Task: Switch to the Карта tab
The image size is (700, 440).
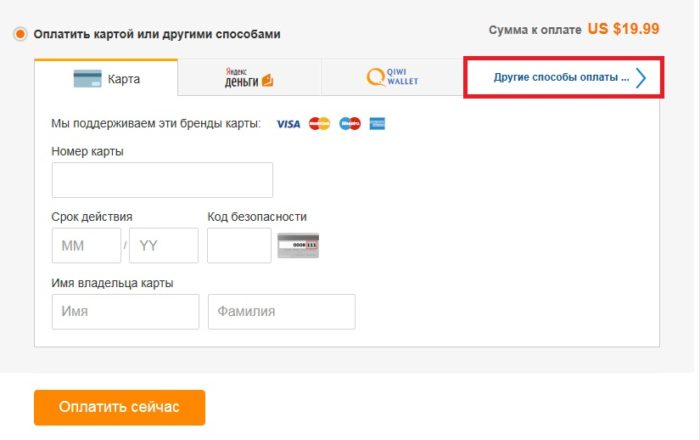Action: click(106, 78)
